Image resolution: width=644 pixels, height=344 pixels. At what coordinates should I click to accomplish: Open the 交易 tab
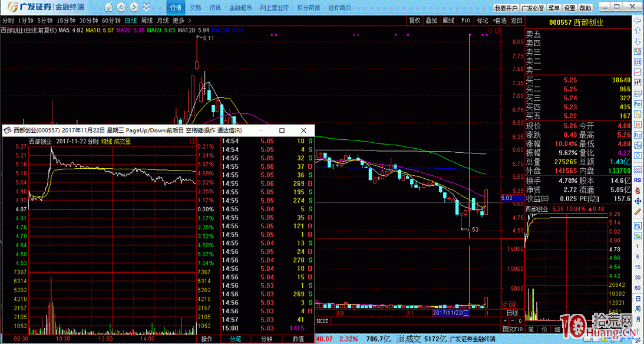click(x=196, y=8)
